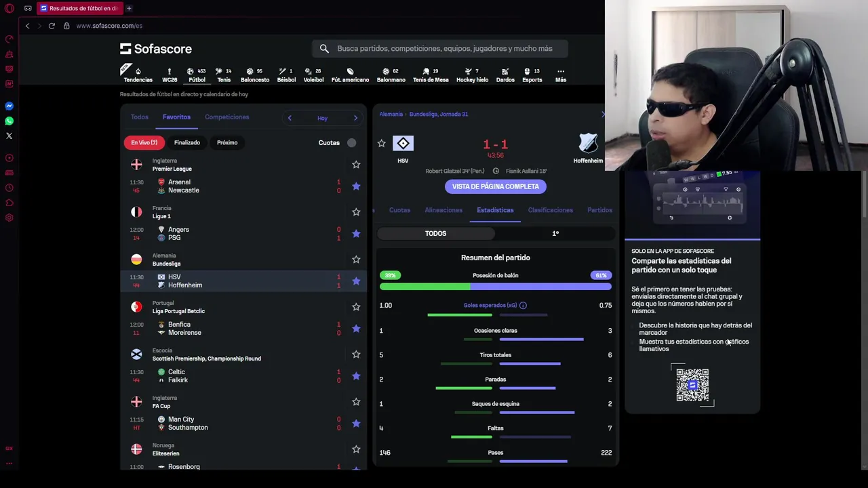Open the Hoy date picker
Viewport: 868px width, 488px height.
(x=322, y=118)
